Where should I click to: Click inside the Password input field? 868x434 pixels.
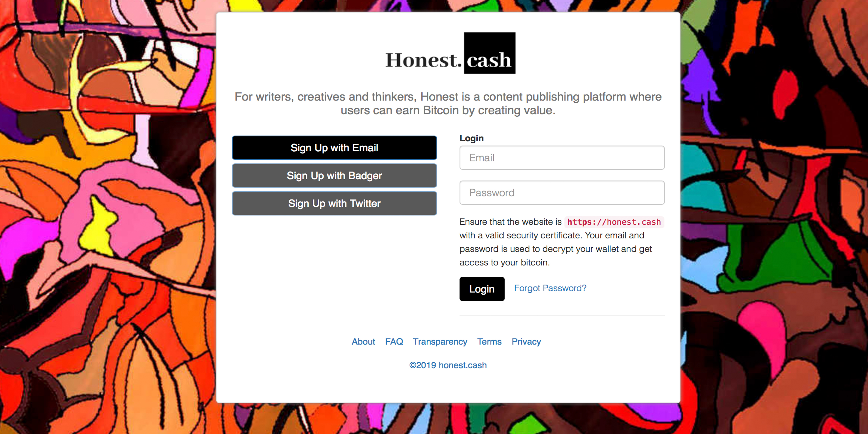click(561, 192)
